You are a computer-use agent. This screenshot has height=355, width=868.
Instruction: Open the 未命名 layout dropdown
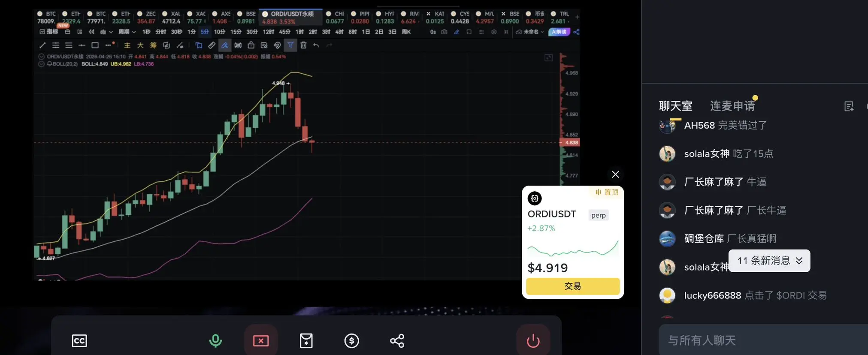530,32
